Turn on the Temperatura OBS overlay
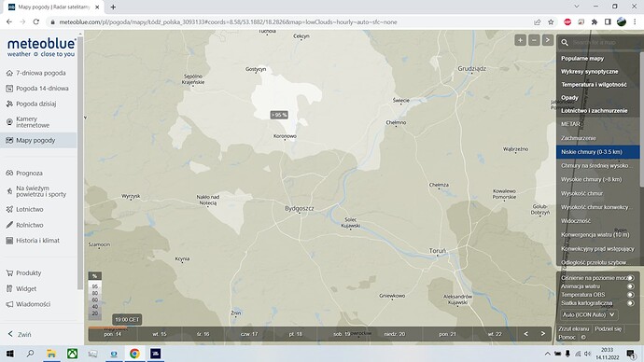Image resolution: width=644 pixels, height=362 pixels. click(x=630, y=295)
